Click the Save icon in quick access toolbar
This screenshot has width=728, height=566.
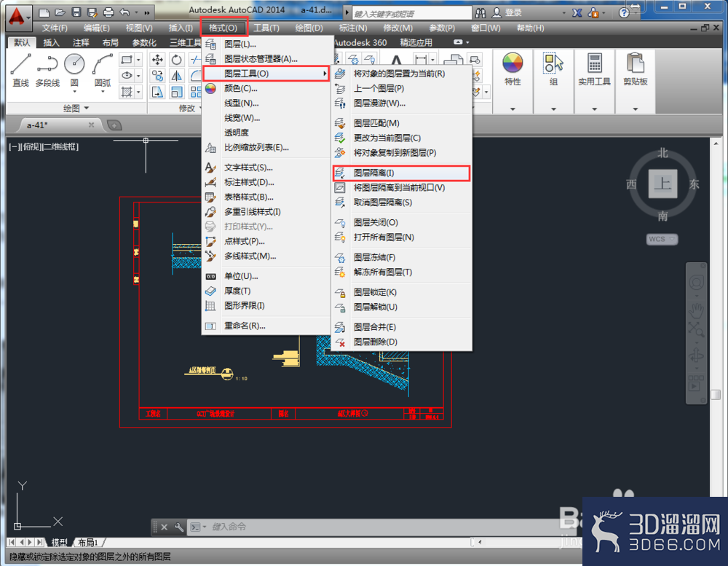tap(76, 12)
